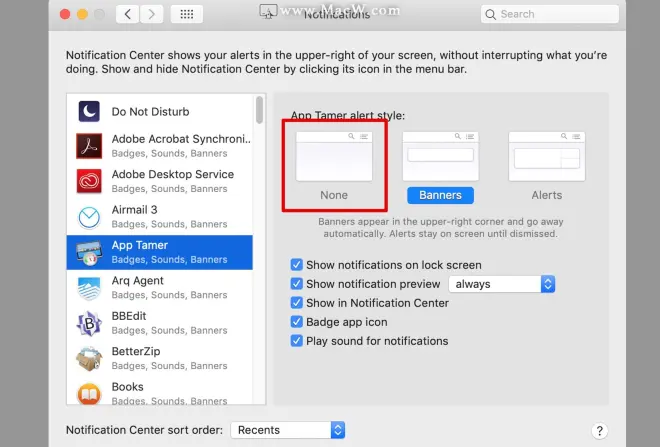Select Adobe Desktop Service list row
Image resolution: width=660 pixels, height=447 pixels.
pos(160,181)
